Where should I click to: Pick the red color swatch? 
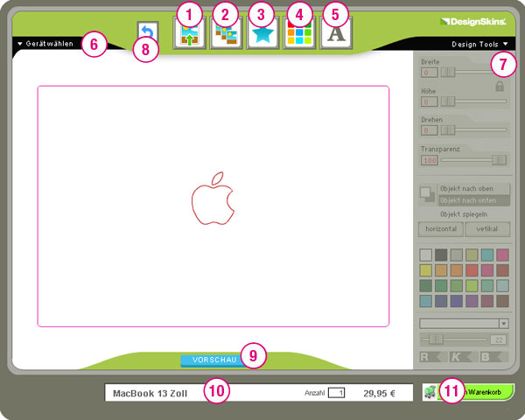(x=472, y=270)
